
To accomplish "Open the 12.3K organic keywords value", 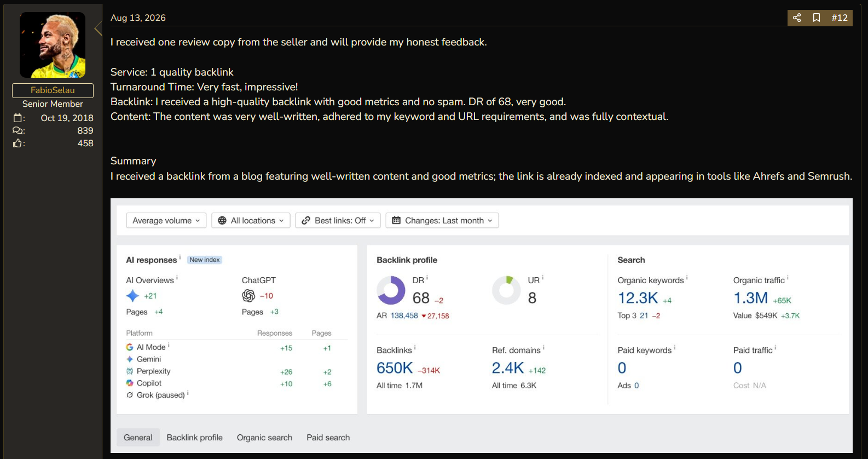I will pyautogui.click(x=638, y=298).
